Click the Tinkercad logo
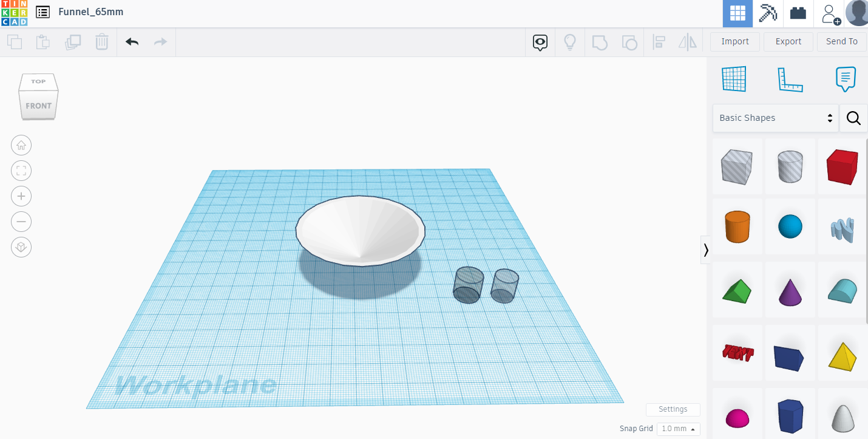 [x=14, y=13]
